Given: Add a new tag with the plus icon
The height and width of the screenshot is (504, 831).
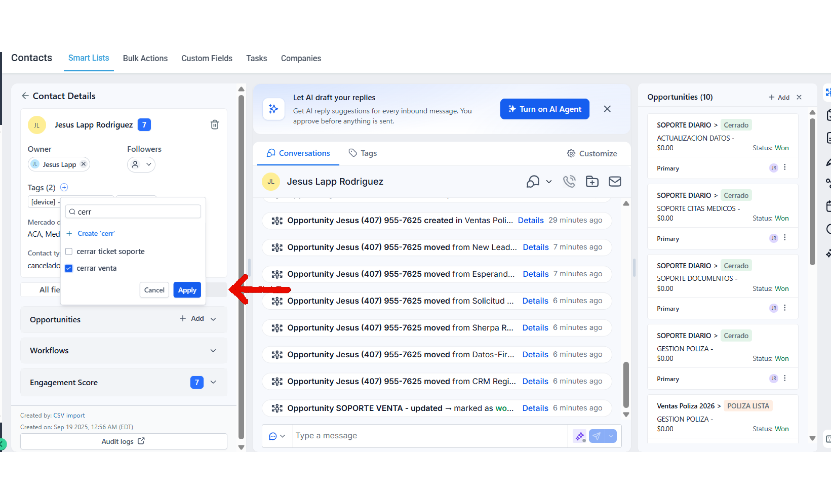Looking at the screenshot, I should 64,187.
